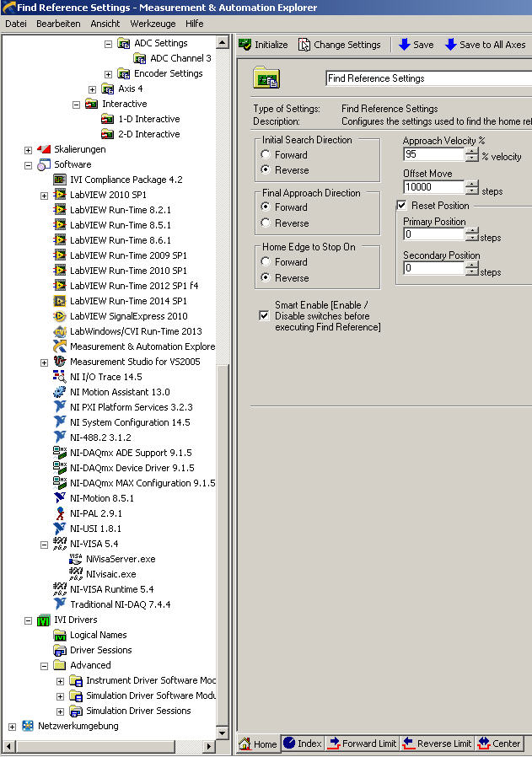Viewport: 532px width, 757px height.
Task: Click the Offset Move input field
Action: point(434,187)
